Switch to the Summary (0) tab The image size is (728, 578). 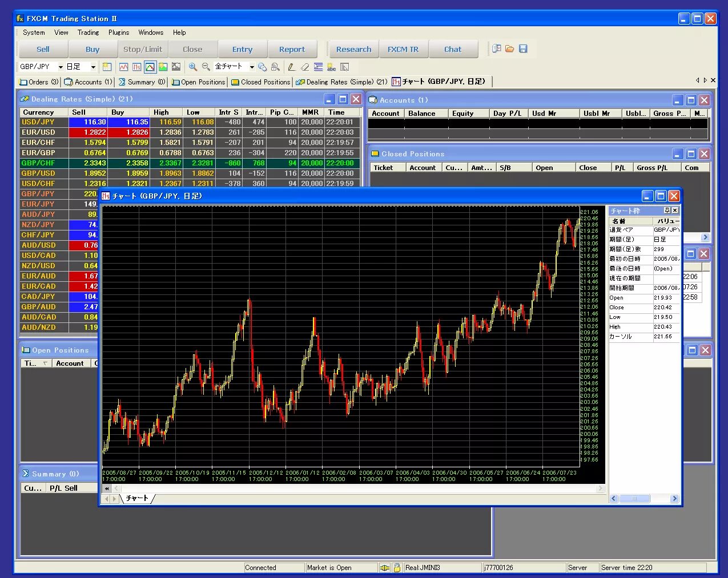point(142,82)
